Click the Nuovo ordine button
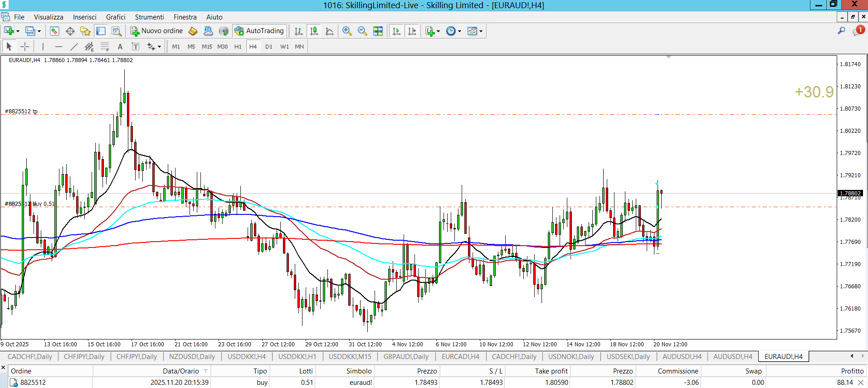Viewport: 868px width, 388px height. pyautogui.click(x=157, y=31)
